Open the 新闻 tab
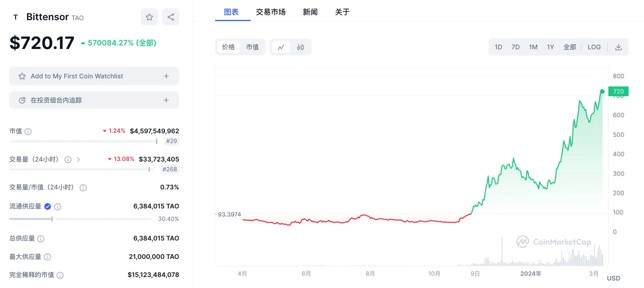This screenshot has height=288, width=644. 310,12
